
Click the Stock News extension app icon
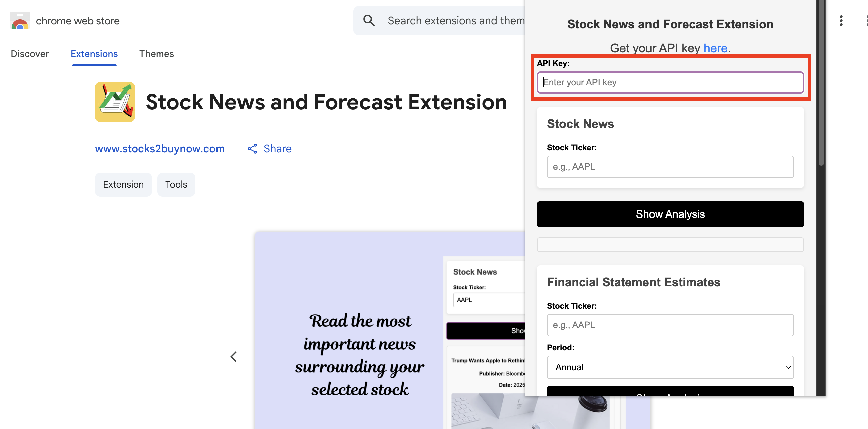[115, 102]
